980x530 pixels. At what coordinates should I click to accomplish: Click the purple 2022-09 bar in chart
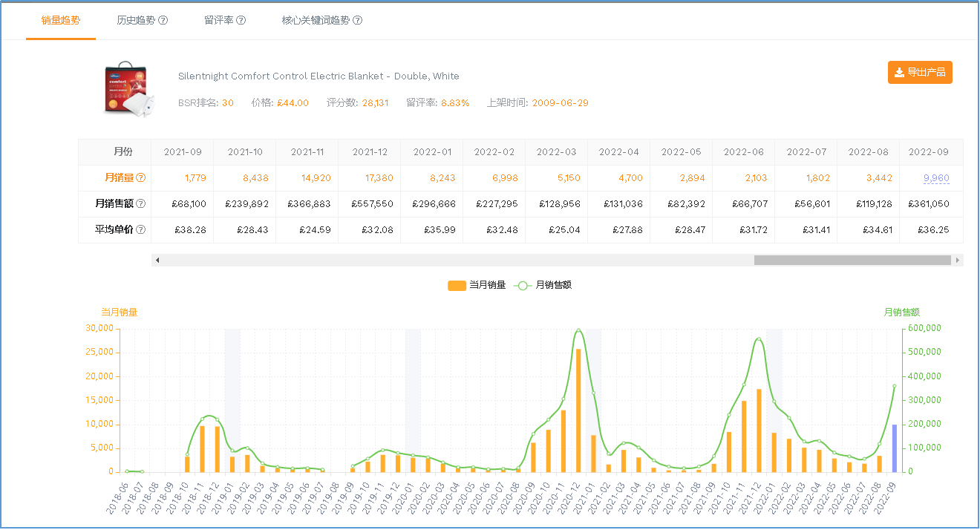(x=894, y=448)
